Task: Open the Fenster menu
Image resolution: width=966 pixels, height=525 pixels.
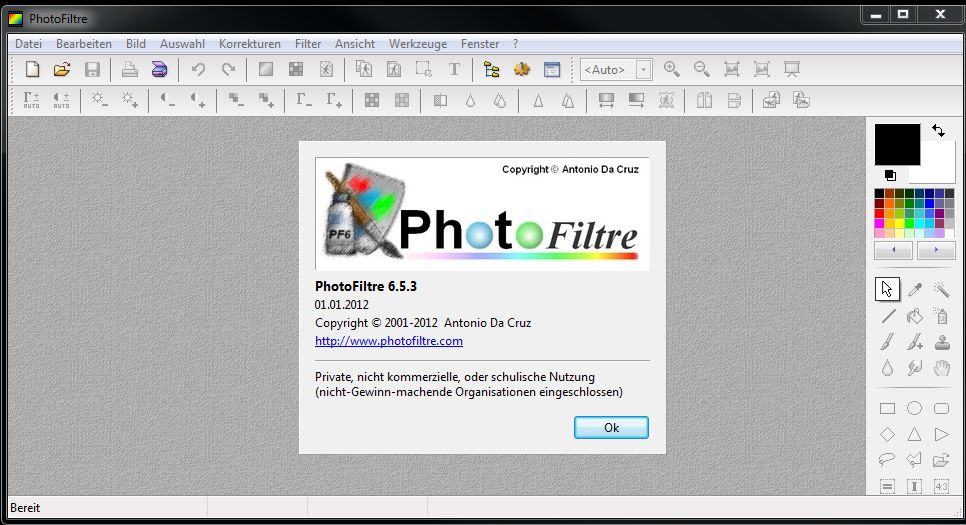Action: pyautogui.click(x=480, y=44)
